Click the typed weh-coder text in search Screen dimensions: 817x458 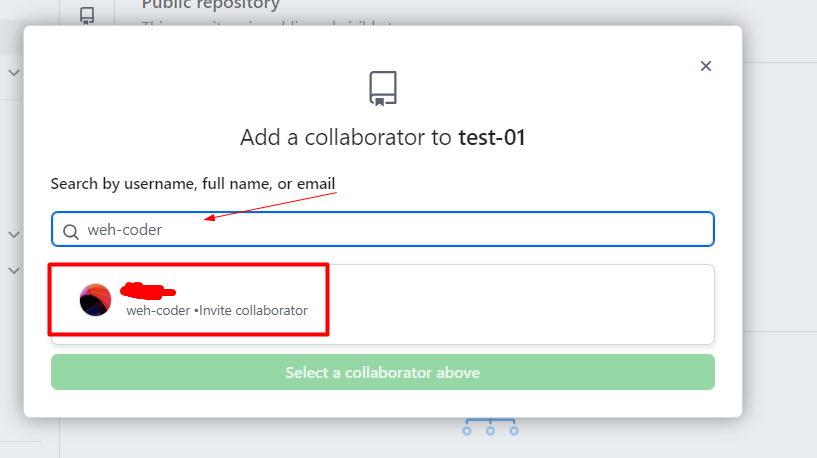click(125, 230)
